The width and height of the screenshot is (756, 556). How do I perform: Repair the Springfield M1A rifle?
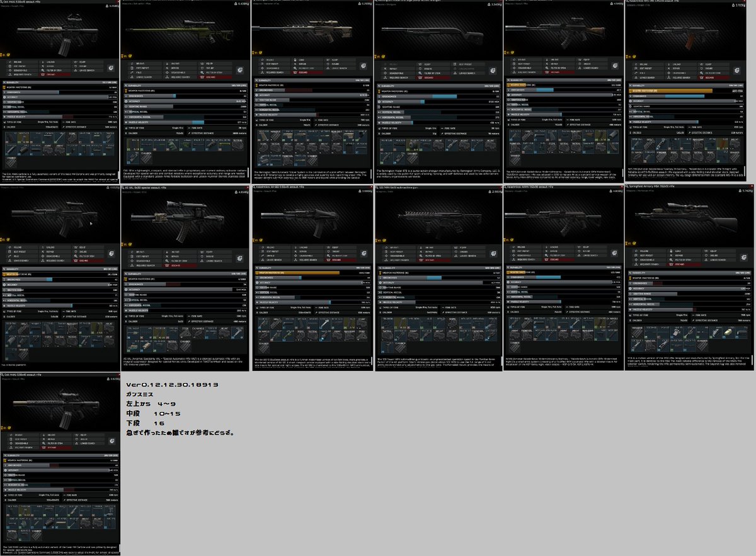tap(684, 255)
